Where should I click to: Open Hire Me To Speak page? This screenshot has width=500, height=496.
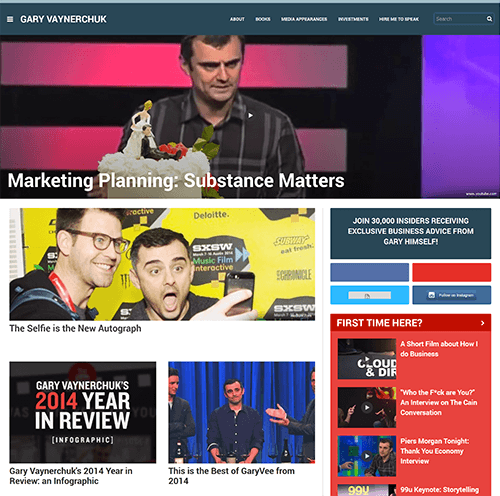click(399, 19)
